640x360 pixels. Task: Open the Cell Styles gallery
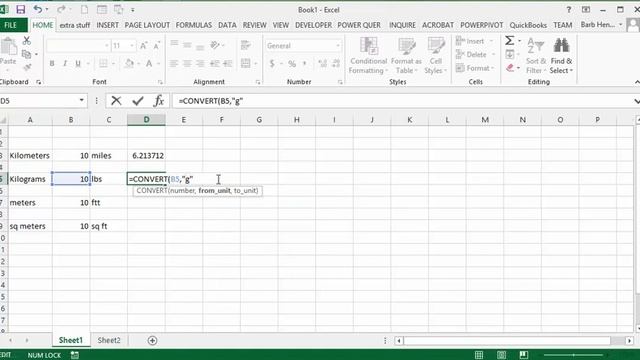tap(436, 56)
